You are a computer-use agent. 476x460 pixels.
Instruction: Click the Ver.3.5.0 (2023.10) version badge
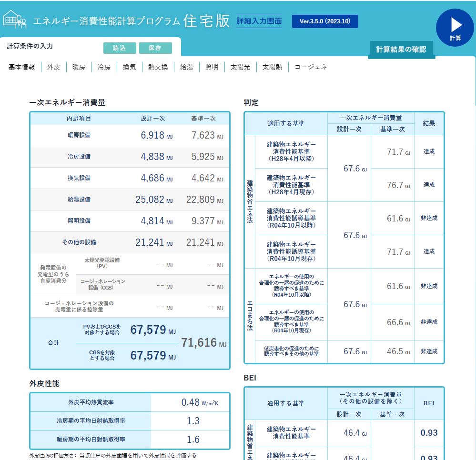click(x=325, y=21)
